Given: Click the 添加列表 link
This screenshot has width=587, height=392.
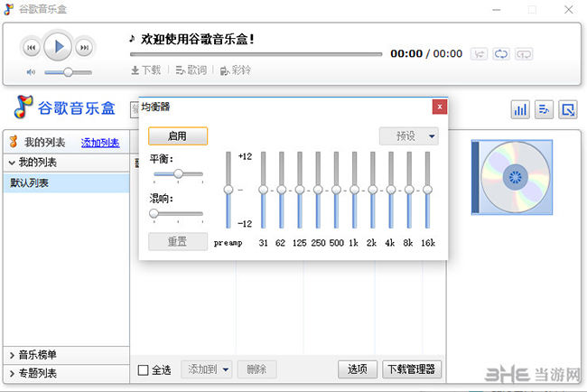Looking at the screenshot, I should coord(100,143).
